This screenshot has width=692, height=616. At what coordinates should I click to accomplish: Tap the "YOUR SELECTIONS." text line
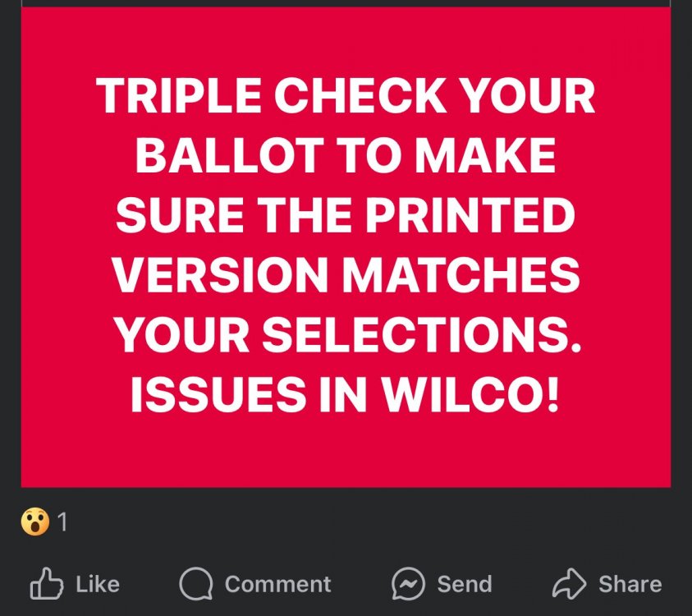click(x=346, y=336)
